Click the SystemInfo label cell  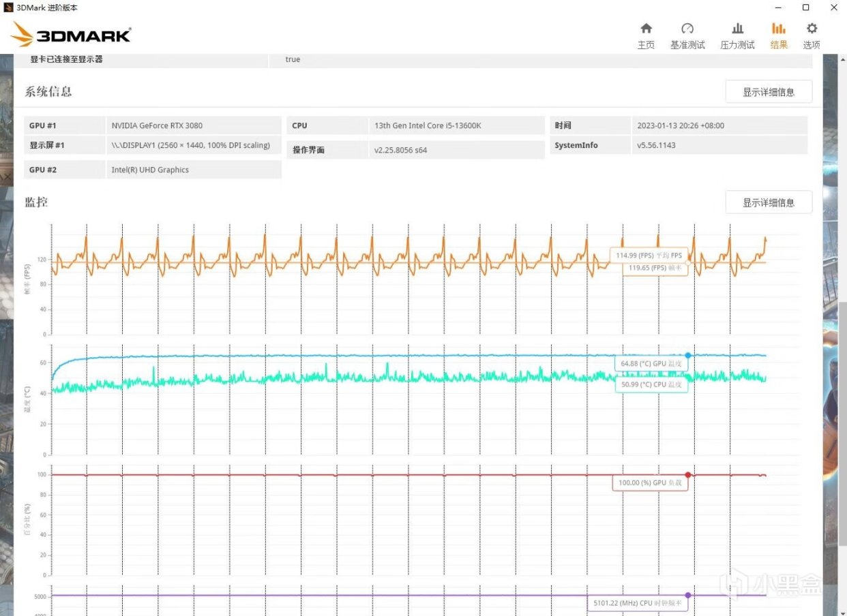(590, 145)
